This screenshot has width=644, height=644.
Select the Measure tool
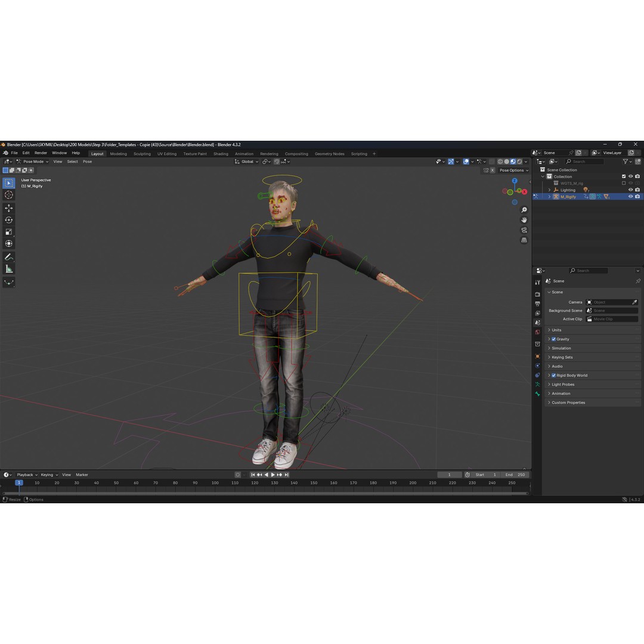(x=8, y=269)
